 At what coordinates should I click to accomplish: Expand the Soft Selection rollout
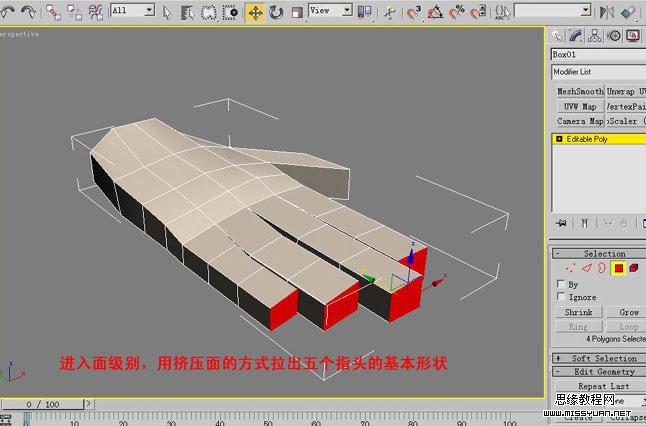pos(599,358)
